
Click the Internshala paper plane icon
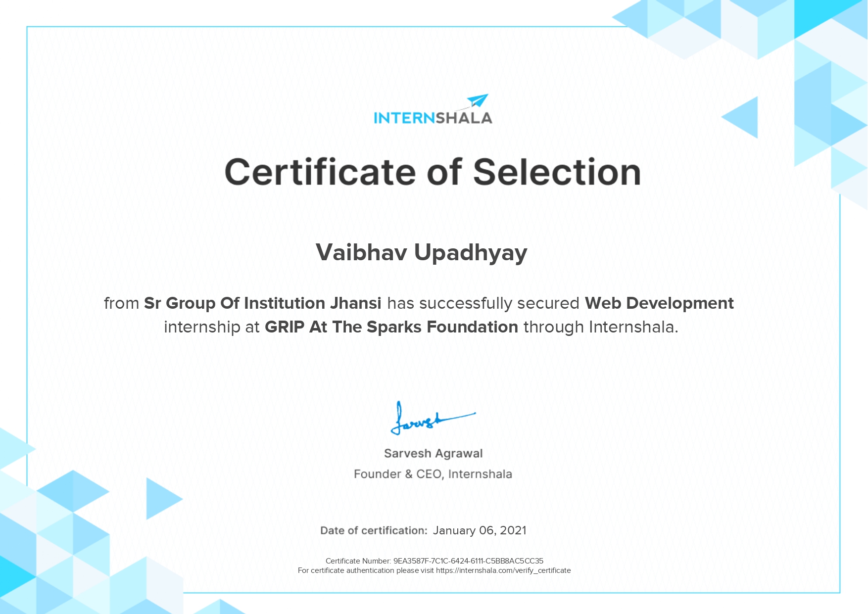coord(477,101)
